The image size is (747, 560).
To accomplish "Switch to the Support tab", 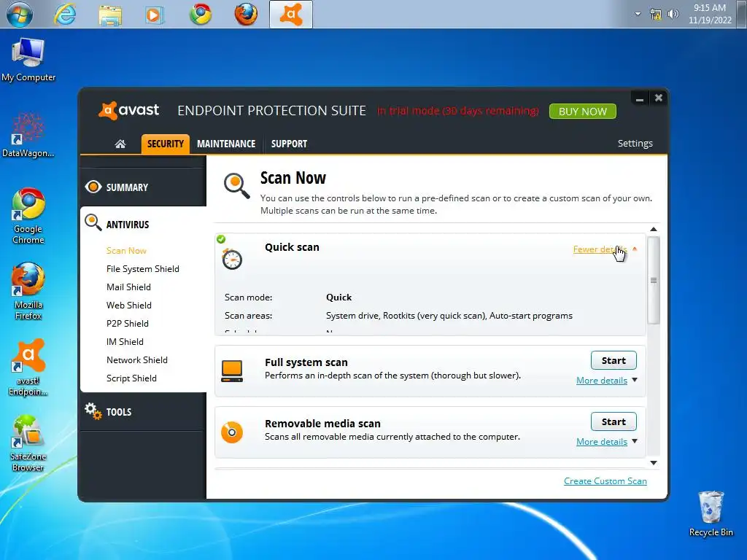I will coord(289,144).
